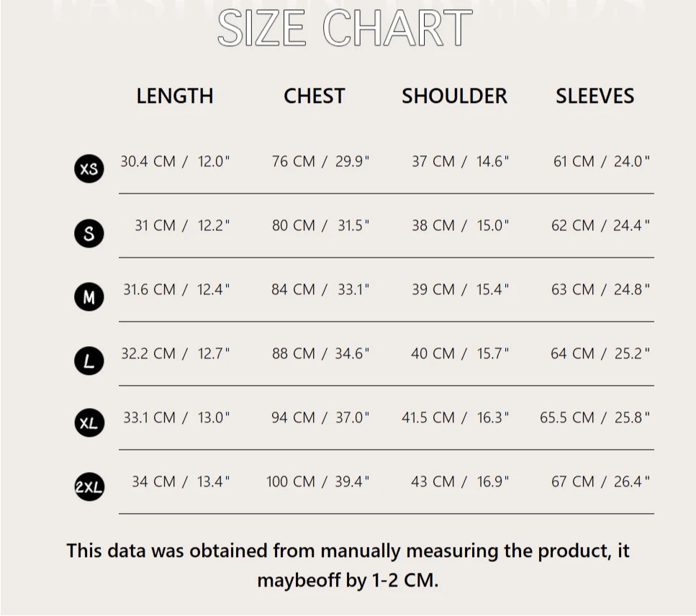Click the SIZE CHART title

coord(345,27)
